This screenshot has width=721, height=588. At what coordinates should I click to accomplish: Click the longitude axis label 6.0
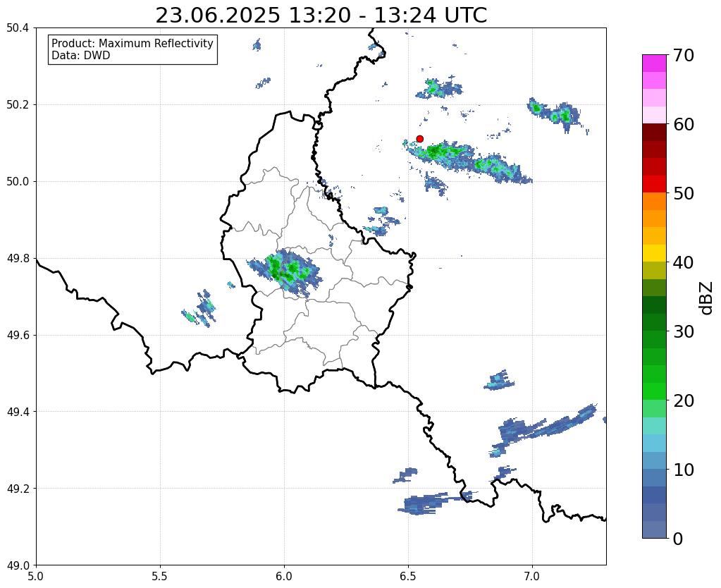(284, 577)
